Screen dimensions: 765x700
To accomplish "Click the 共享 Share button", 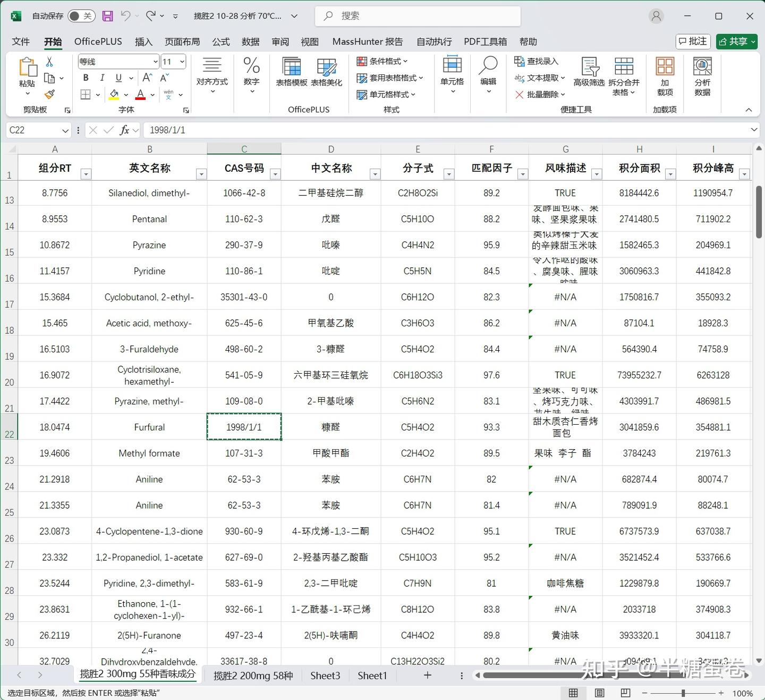I will click(x=736, y=41).
